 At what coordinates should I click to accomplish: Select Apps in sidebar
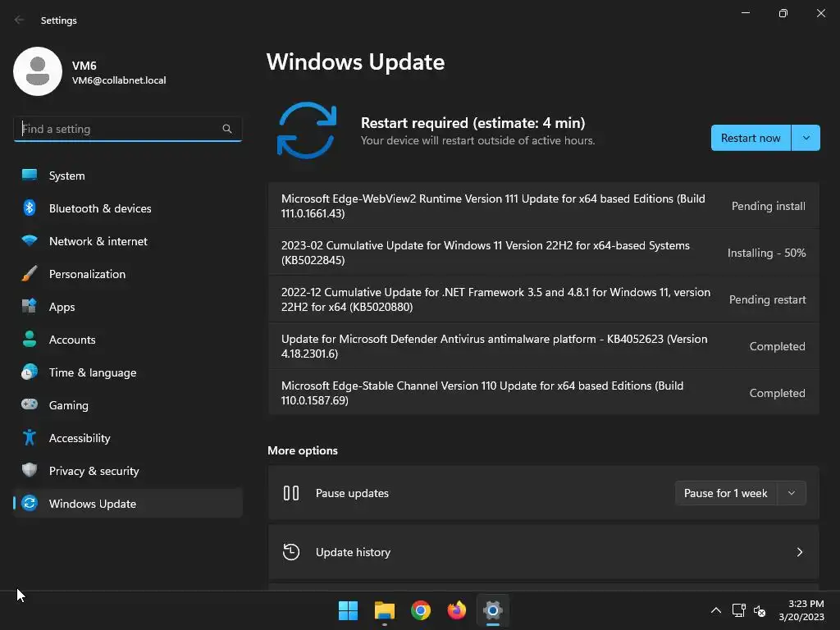pos(127,307)
